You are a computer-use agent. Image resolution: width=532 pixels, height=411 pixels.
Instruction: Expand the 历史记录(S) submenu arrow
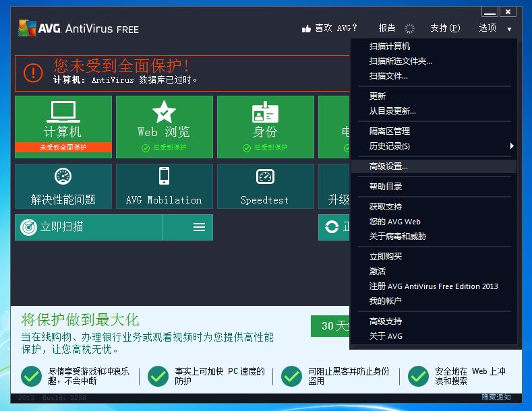pyautogui.click(x=512, y=146)
